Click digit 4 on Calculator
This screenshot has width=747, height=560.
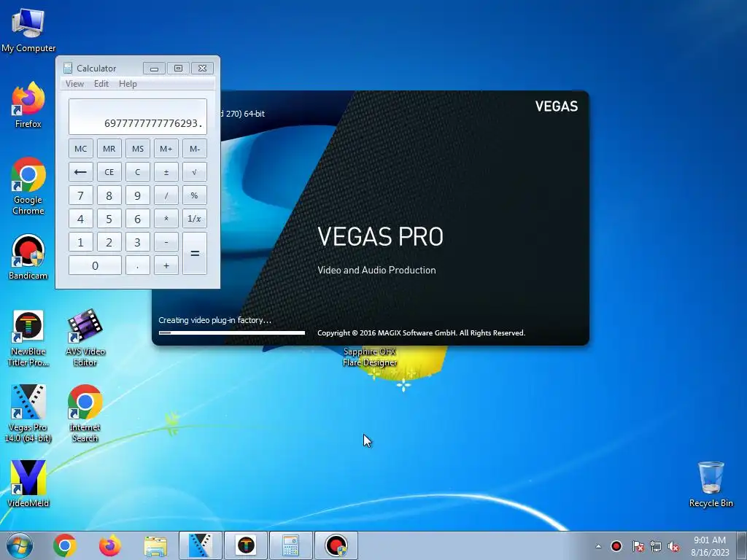coord(80,219)
